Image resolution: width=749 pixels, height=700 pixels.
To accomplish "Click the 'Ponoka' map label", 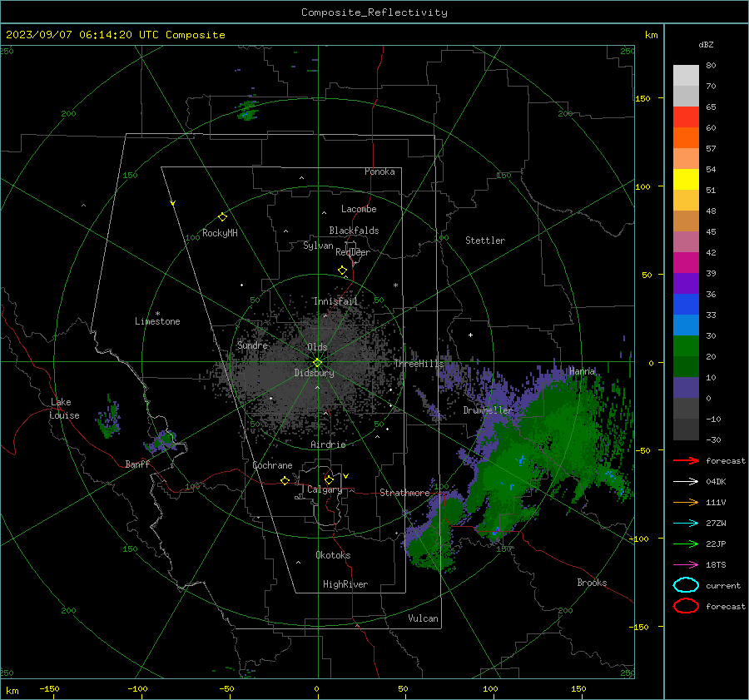I will coord(379,171).
